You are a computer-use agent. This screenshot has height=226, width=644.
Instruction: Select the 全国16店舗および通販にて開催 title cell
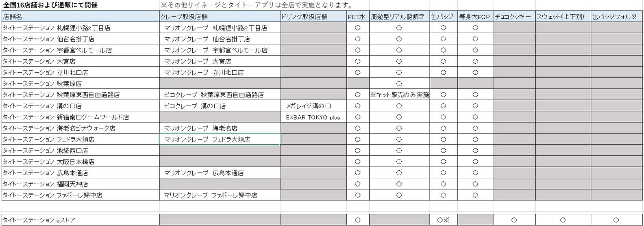[50, 5]
